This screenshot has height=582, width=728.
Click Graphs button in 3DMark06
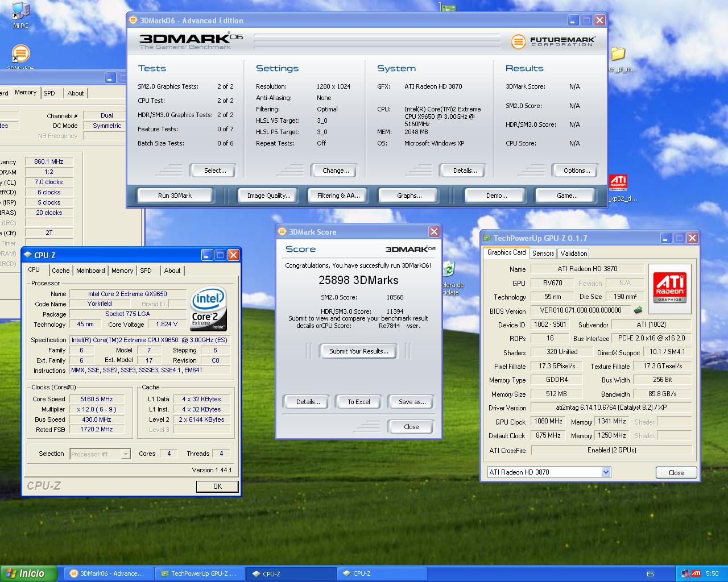(x=409, y=196)
